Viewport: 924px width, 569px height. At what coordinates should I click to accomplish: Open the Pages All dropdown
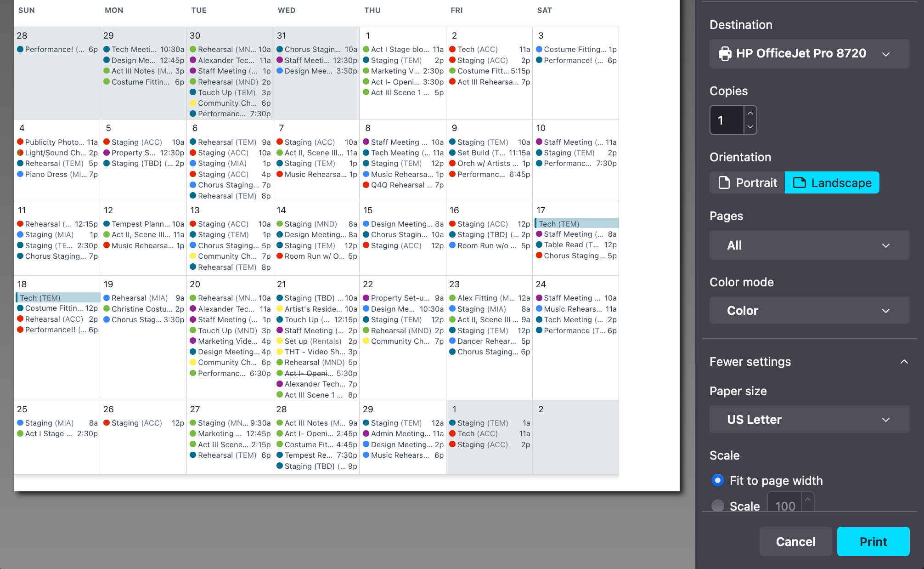pyautogui.click(x=809, y=245)
